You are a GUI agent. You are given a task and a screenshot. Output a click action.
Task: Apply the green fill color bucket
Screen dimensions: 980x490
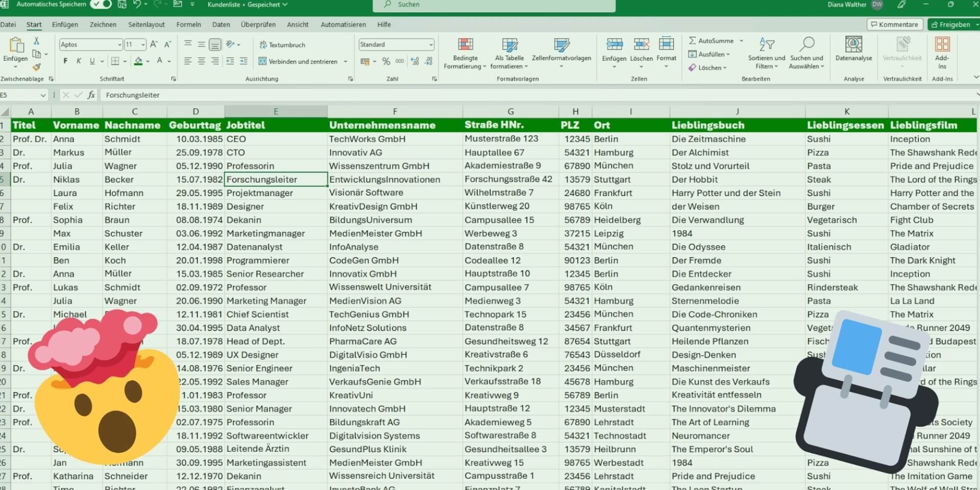(x=138, y=61)
